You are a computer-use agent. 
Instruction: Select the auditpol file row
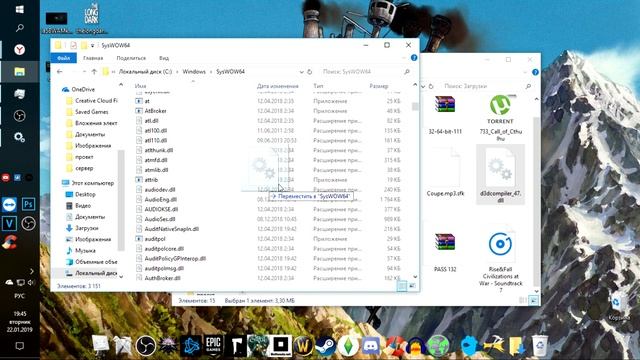(x=268, y=239)
